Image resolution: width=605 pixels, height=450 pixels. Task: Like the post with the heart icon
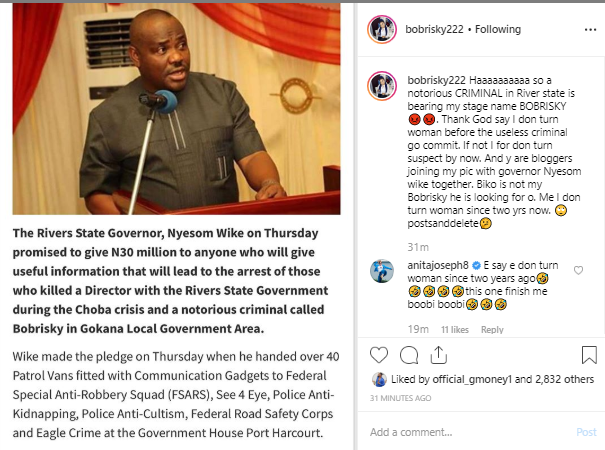coord(379,355)
